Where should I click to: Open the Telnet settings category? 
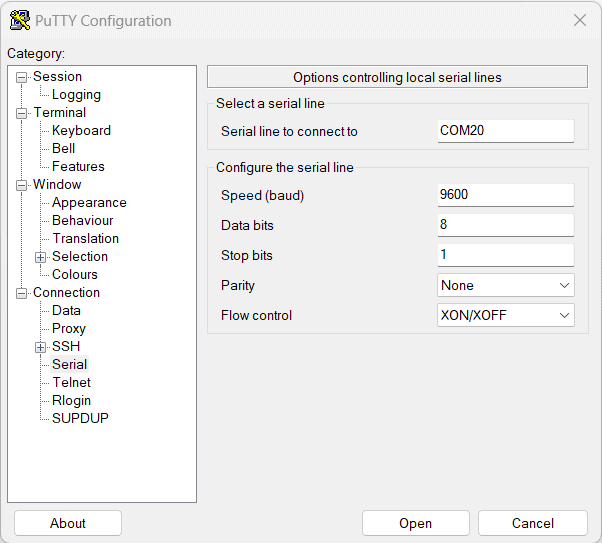71,383
